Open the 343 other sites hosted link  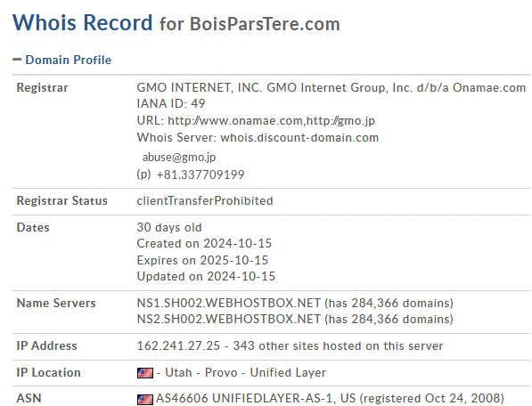(338, 346)
